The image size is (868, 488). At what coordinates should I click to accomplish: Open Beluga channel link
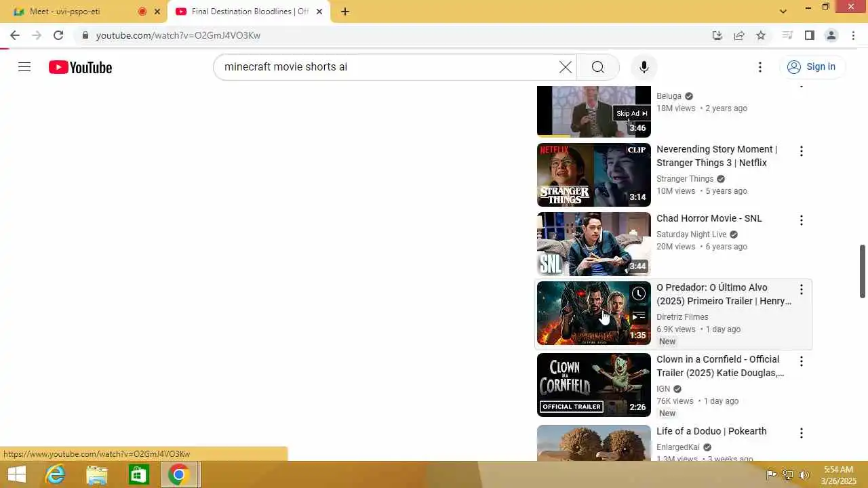pos(669,96)
